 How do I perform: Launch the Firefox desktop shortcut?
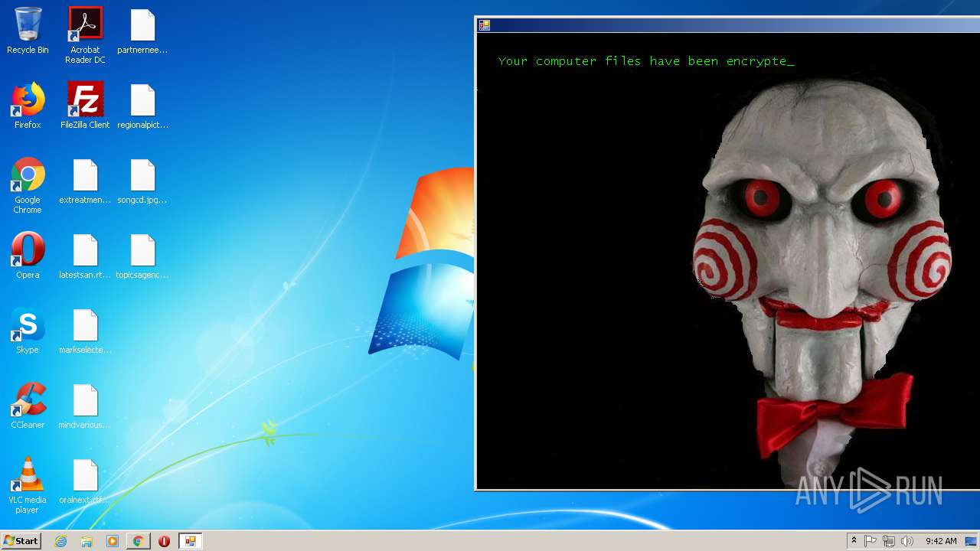[x=28, y=106]
